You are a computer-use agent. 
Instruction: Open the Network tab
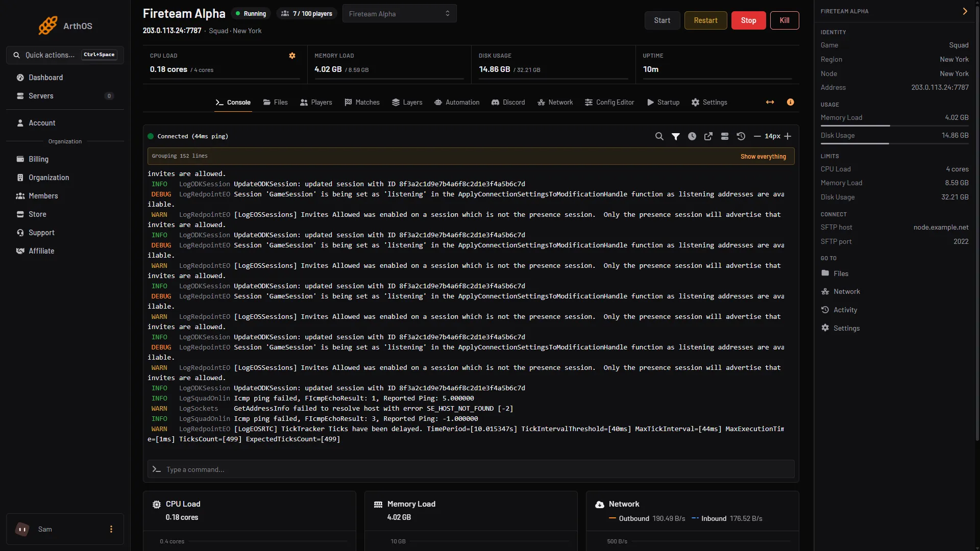555,103
